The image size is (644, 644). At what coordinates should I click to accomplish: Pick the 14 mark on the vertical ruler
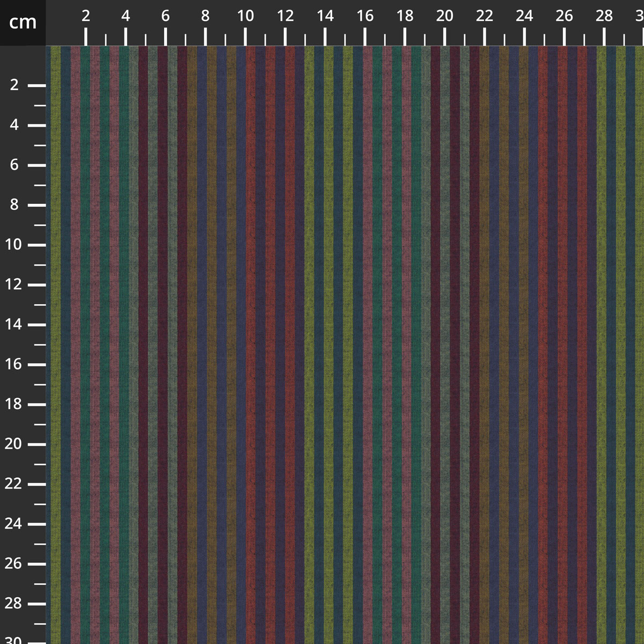tap(14, 325)
